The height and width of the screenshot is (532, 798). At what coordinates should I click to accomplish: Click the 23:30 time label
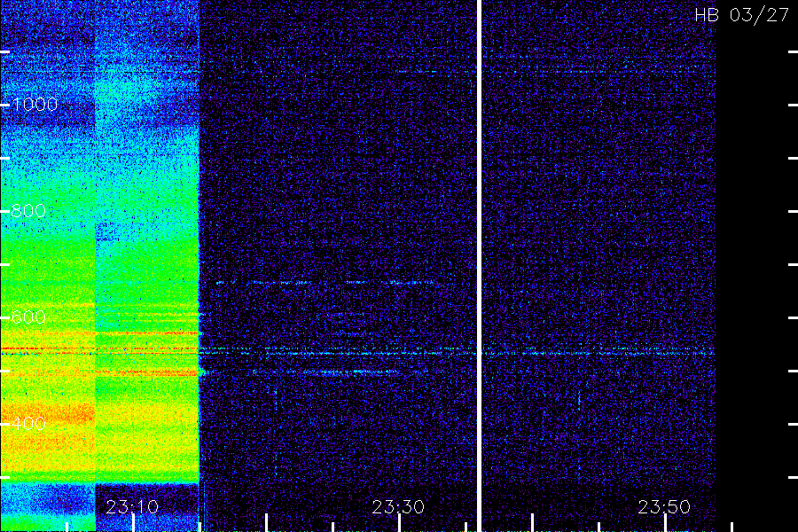(x=398, y=506)
